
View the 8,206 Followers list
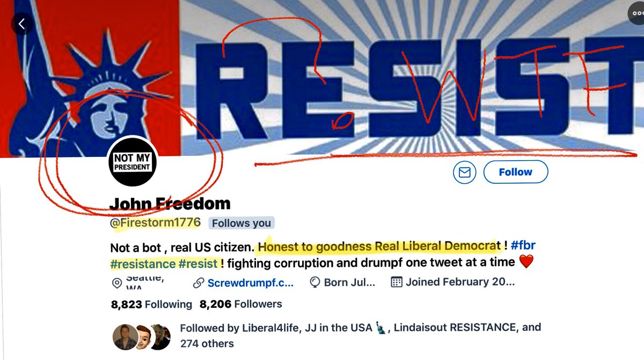(x=240, y=304)
